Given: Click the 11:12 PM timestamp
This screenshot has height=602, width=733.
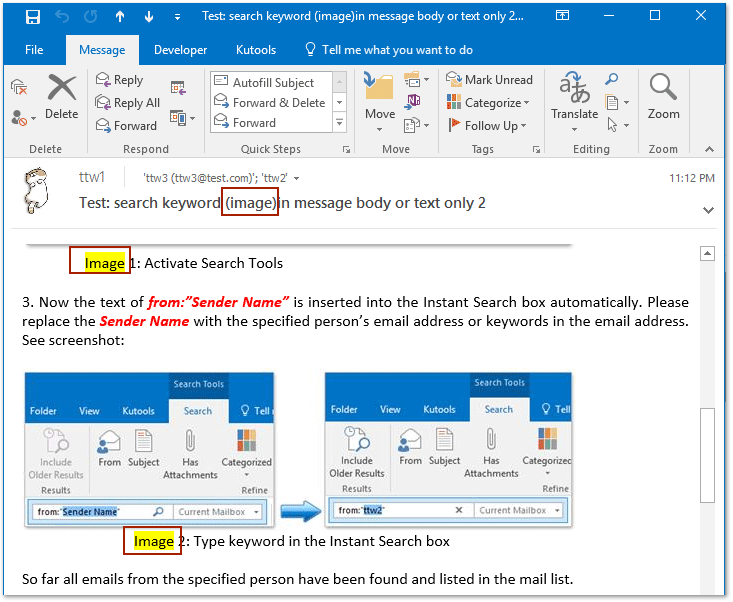Looking at the screenshot, I should tap(691, 178).
